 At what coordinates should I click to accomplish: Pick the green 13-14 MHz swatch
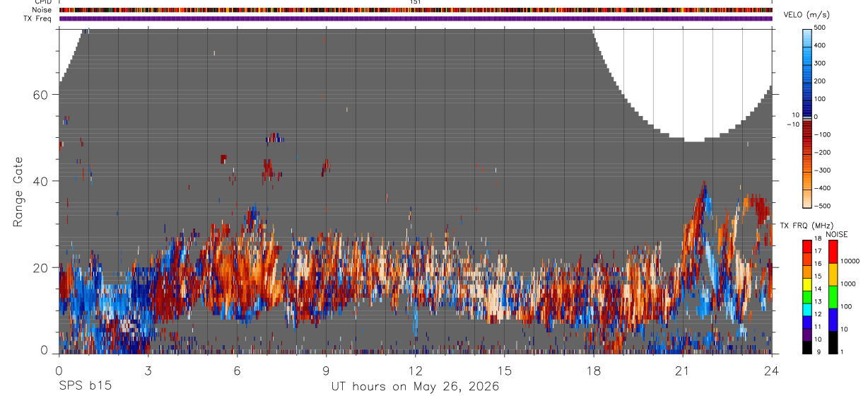click(807, 297)
